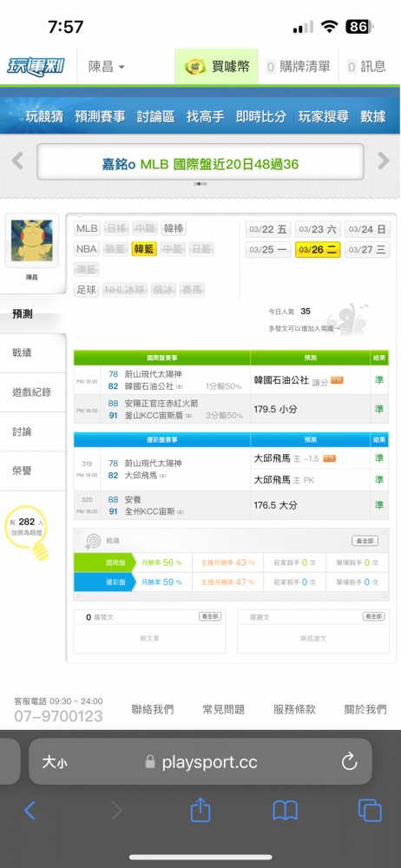The image size is (401, 868).
Task: Switch to the 遊戲紀錄 sidebar tab
Action: pyautogui.click(x=32, y=392)
